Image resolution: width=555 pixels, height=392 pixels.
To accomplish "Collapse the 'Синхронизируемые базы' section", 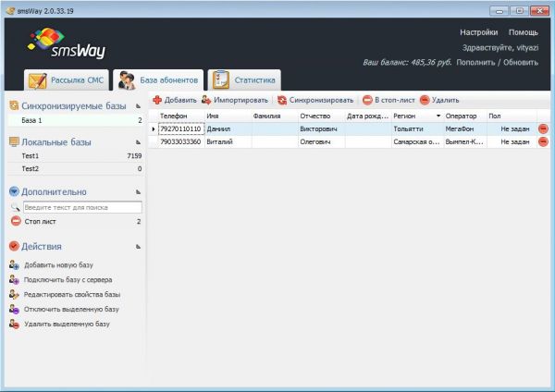I will point(138,106).
